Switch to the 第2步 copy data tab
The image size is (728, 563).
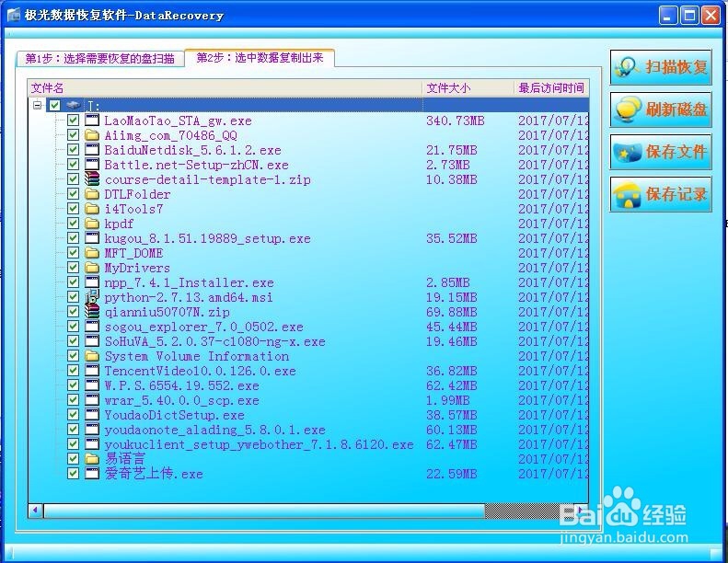260,58
